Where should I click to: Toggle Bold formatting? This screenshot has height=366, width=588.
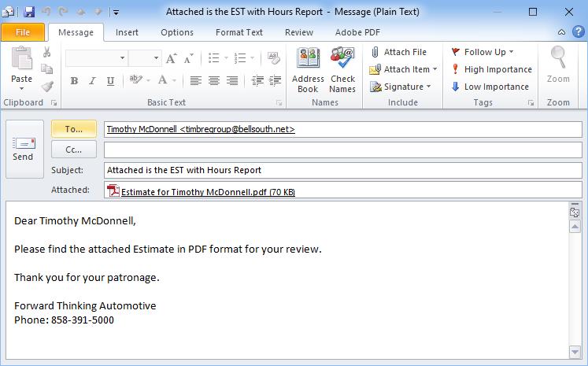(x=74, y=80)
